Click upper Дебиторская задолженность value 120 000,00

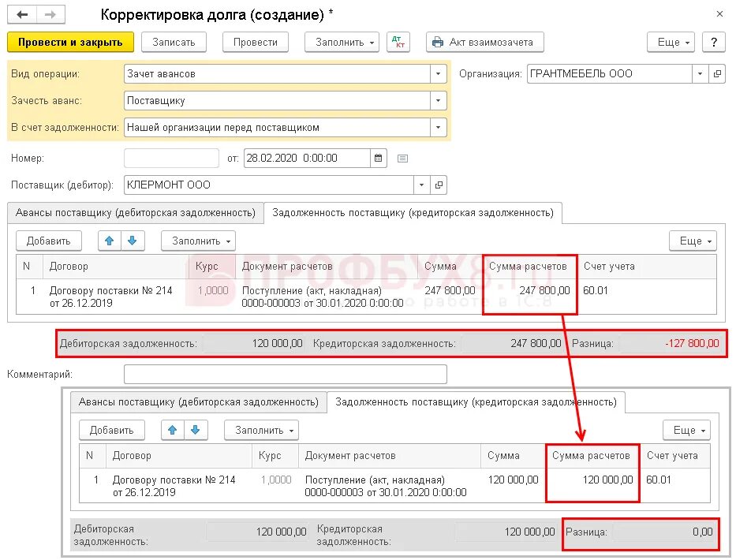(x=278, y=343)
